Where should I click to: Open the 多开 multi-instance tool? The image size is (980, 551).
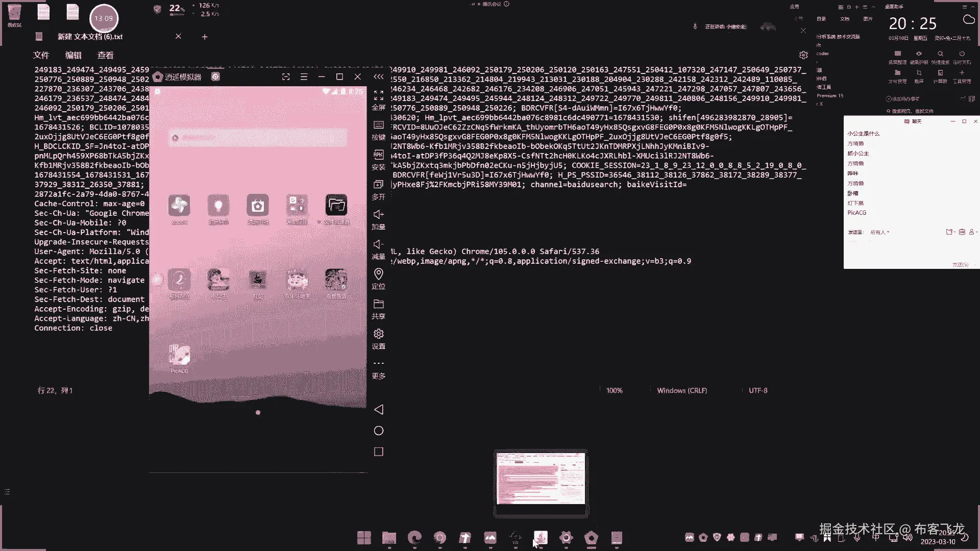tap(378, 185)
